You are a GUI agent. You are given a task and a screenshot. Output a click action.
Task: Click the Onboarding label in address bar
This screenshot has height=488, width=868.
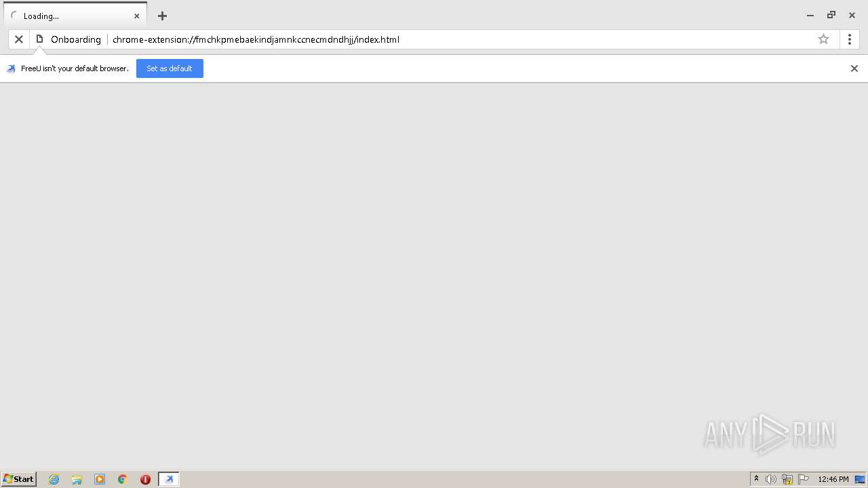click(x=76, y=39)
